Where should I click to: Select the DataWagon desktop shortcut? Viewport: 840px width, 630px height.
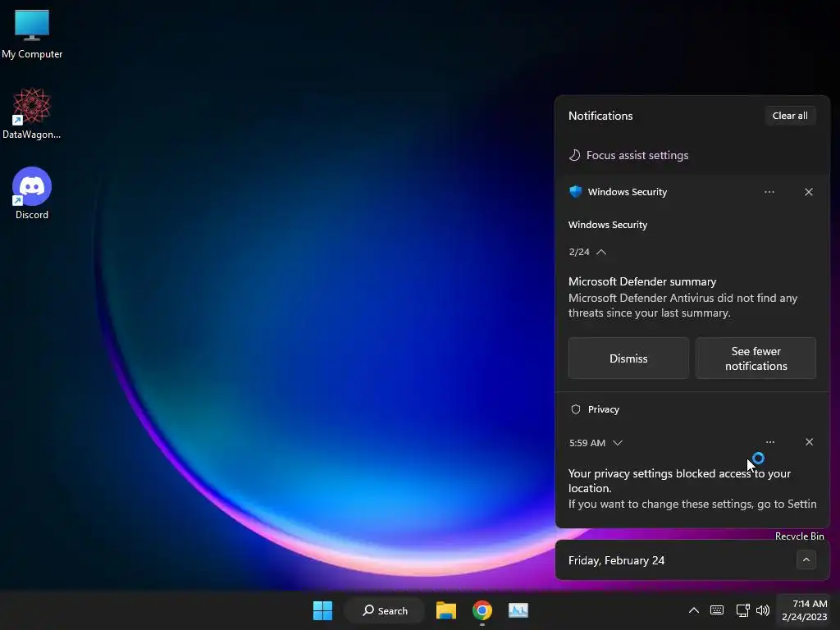32,113
